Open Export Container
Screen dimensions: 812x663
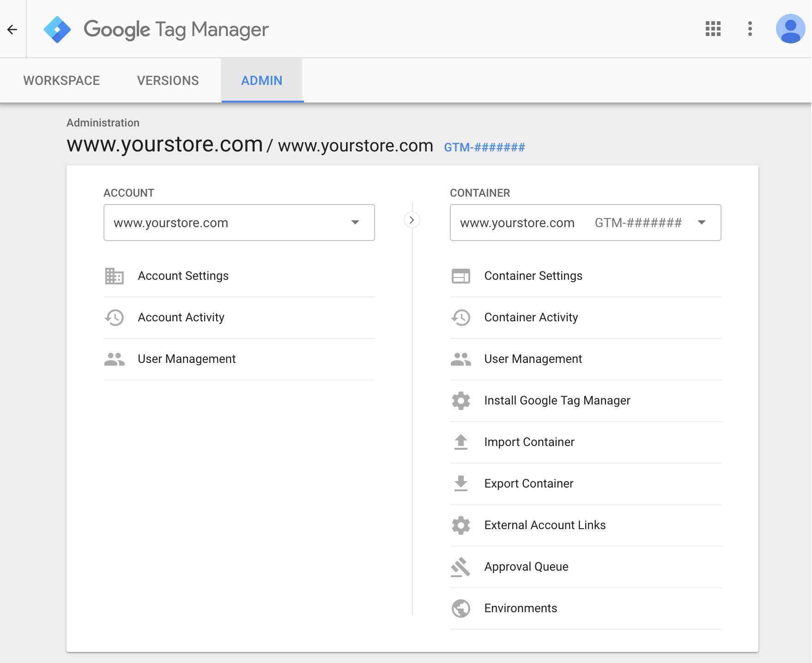pos(585,484)
